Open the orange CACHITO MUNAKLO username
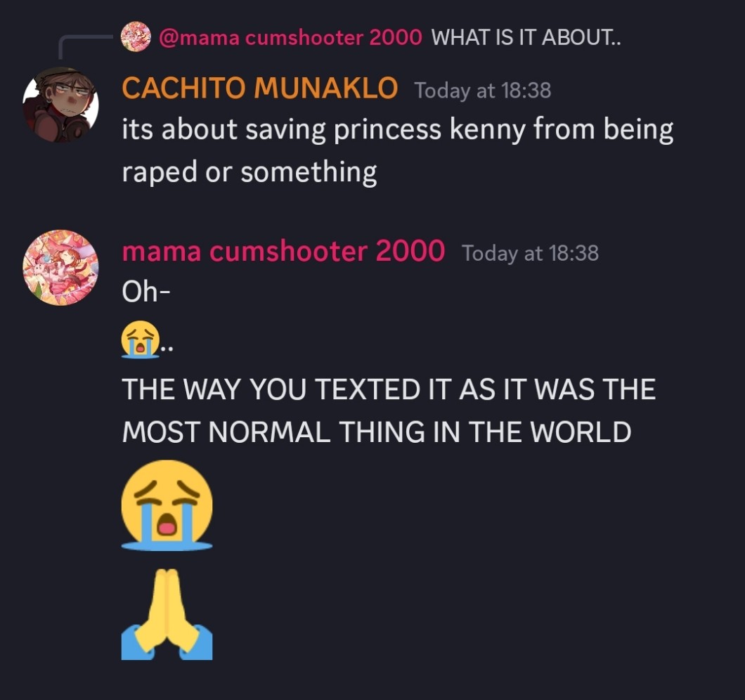Viewport: 745px width, 700px height. click(259, 89)
